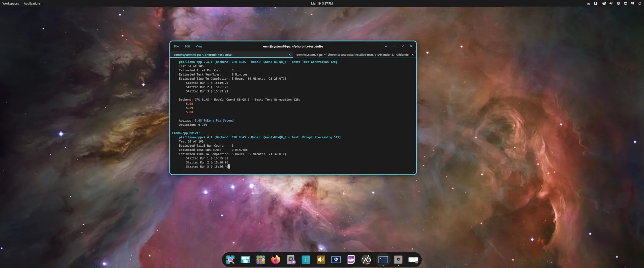Open the power menu in top panel
Screen dimensions: 644x268
[x=640, y=3]
